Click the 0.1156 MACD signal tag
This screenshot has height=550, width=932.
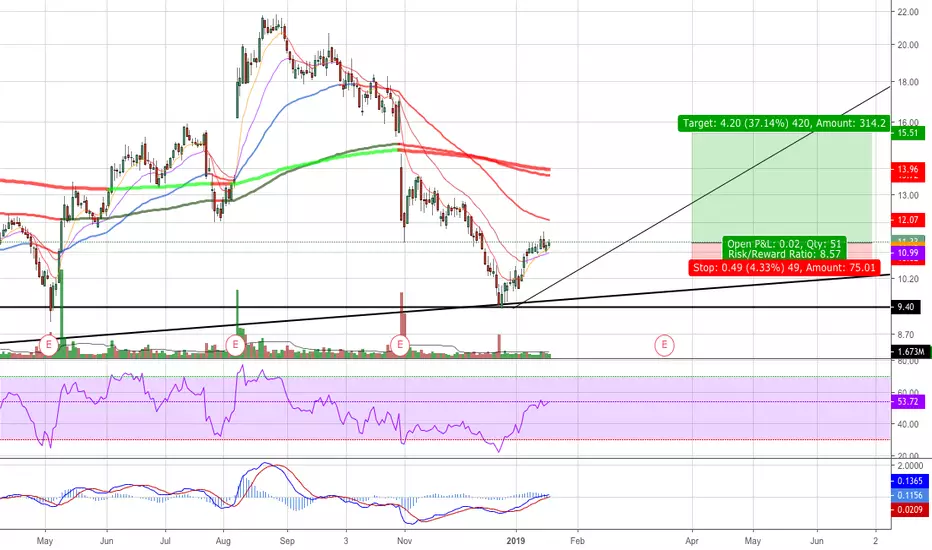(x=909, y=495)
